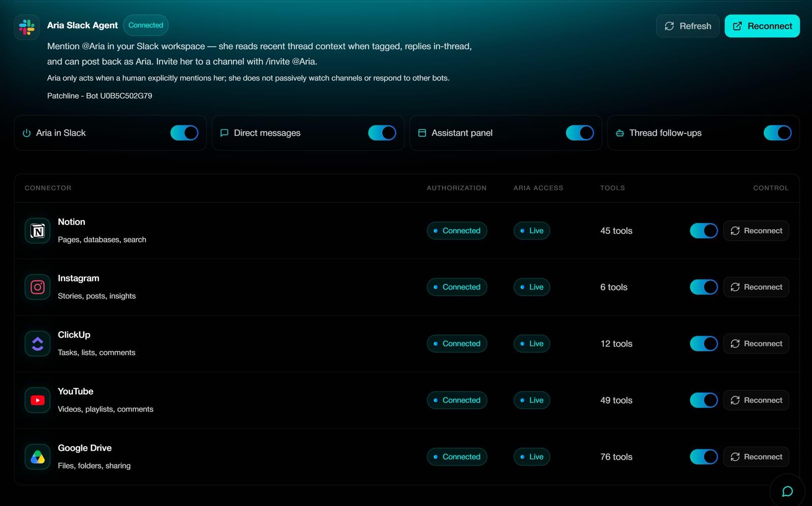
Task: Toggle the Aria in Slack switch
Action: pyautogui.click(x=184, y=133)
